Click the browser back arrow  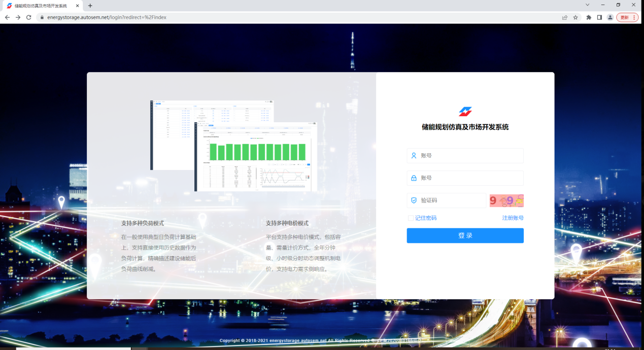[7, 17]
